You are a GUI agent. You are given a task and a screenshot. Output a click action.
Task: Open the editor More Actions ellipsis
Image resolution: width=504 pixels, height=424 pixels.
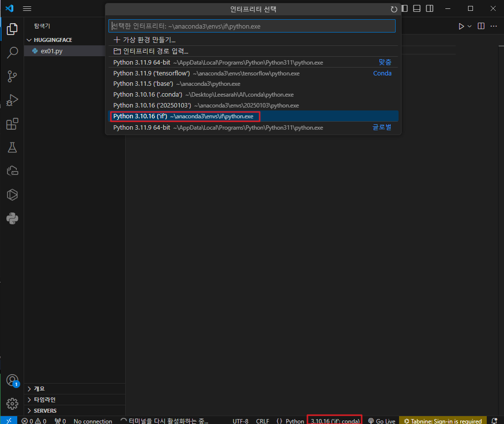(494, 26)
